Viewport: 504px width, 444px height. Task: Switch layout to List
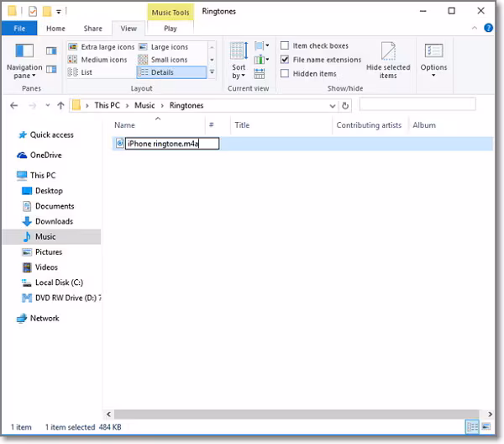click(81, 72)
